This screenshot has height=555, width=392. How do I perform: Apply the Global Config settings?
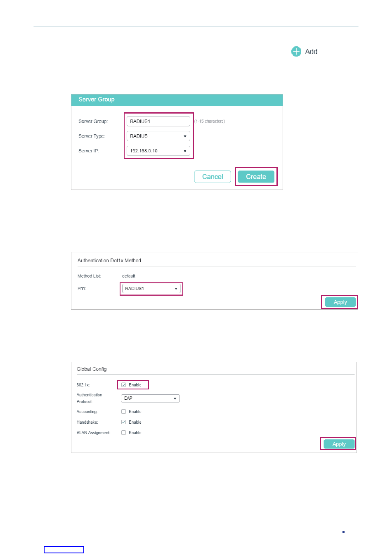pos(339,444)
